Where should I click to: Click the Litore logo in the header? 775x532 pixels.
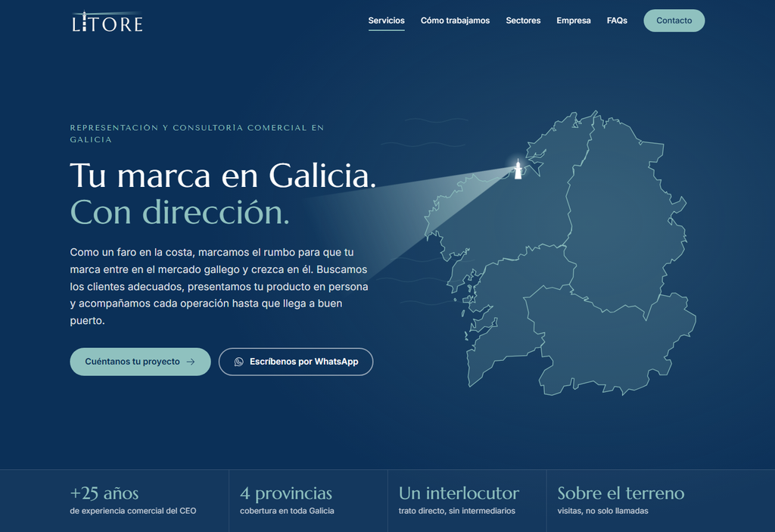(x=107, y=22)
